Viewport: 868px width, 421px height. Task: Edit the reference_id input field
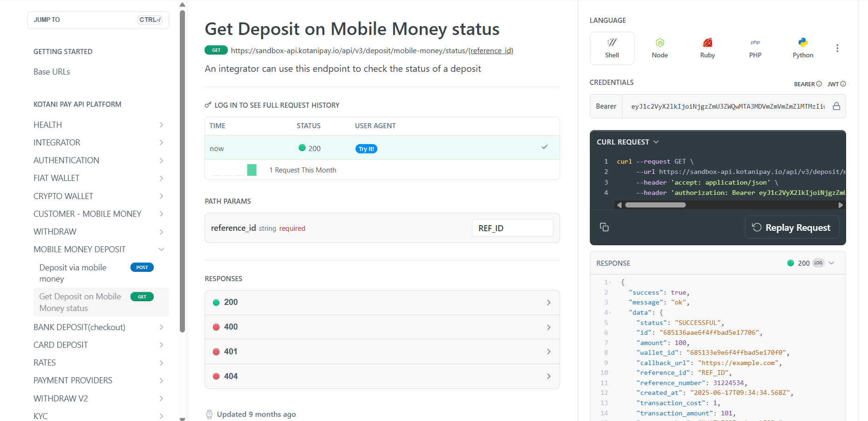coord(513,228)
